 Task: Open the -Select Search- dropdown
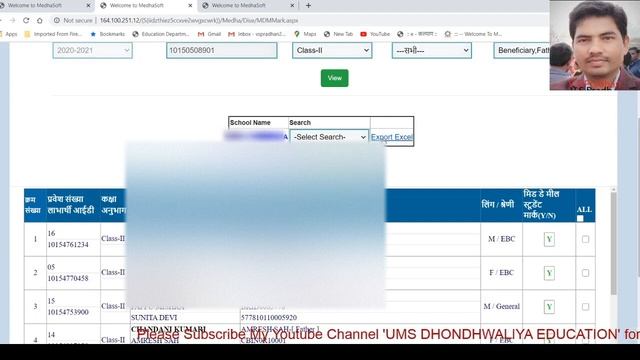(329, 137)
